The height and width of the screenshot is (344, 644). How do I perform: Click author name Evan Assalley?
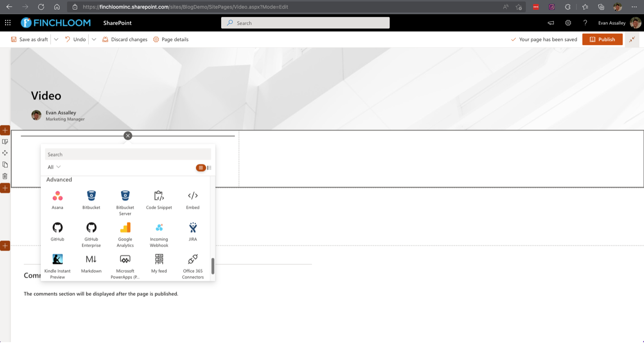click(61, 113)
